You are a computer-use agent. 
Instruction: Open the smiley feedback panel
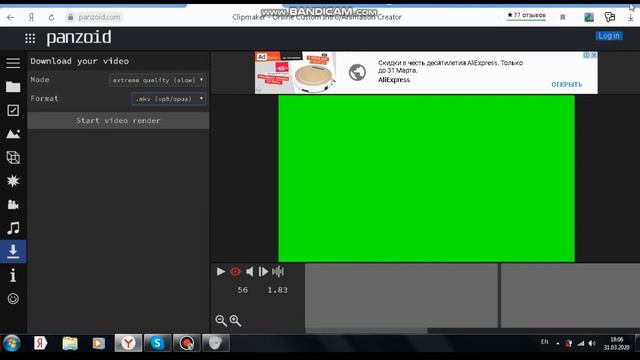point(13,299)
